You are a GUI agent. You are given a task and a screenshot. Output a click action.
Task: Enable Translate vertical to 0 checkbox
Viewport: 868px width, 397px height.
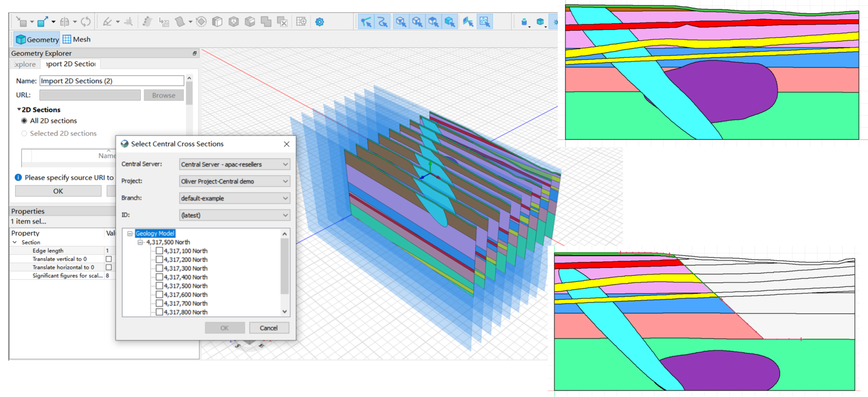[109, 259]
